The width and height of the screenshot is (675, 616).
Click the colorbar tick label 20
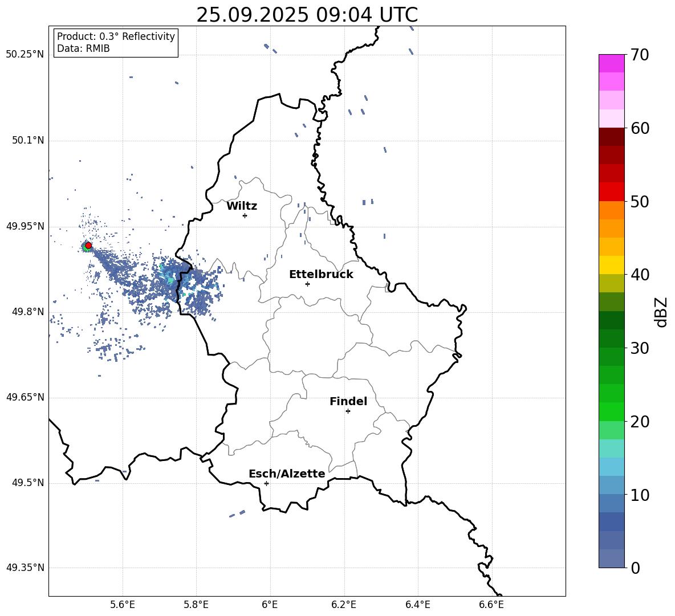[640, 422]
